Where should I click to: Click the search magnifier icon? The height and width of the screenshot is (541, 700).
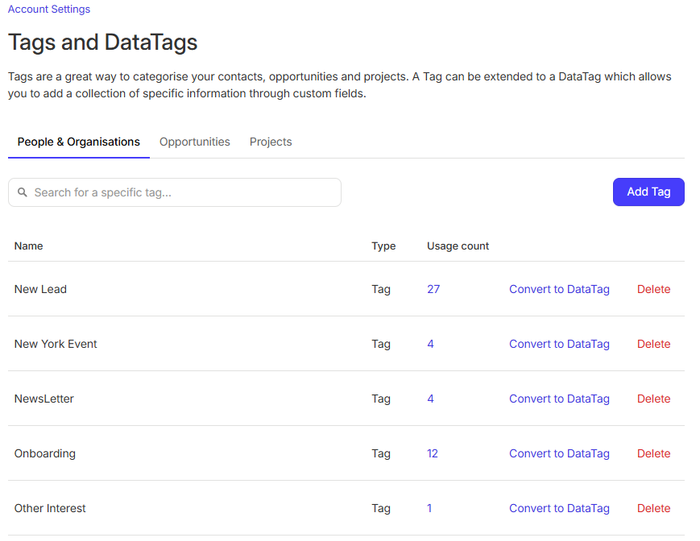tap(22, 192)
